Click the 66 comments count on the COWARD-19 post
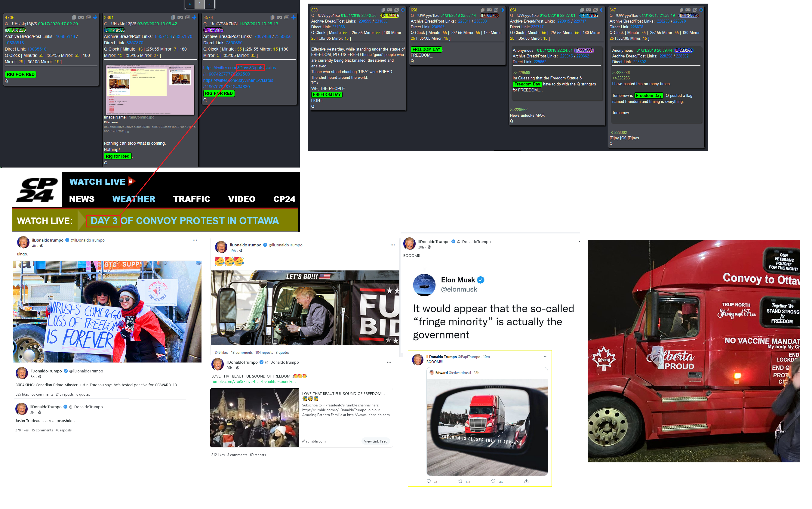 click(42, 395)
